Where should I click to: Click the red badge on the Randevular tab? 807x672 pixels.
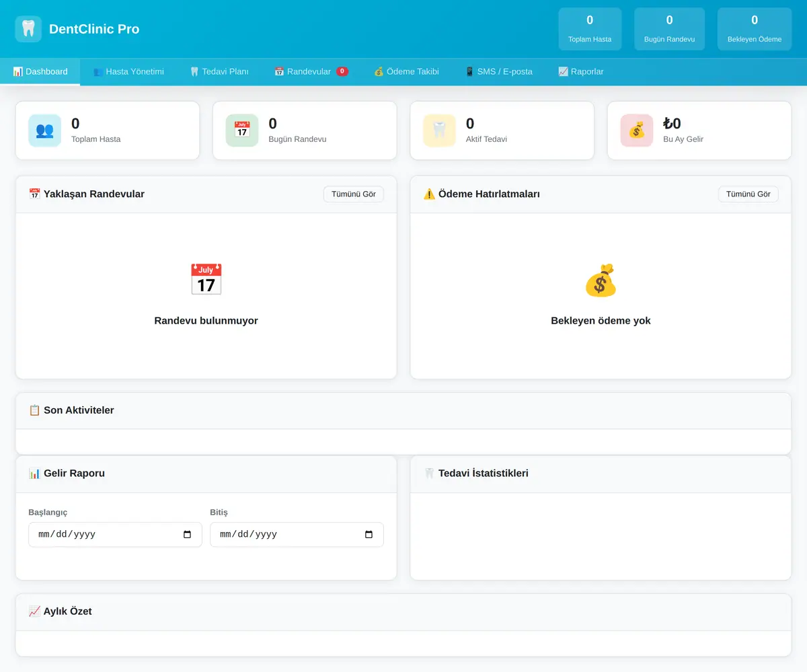pos(342,71)
